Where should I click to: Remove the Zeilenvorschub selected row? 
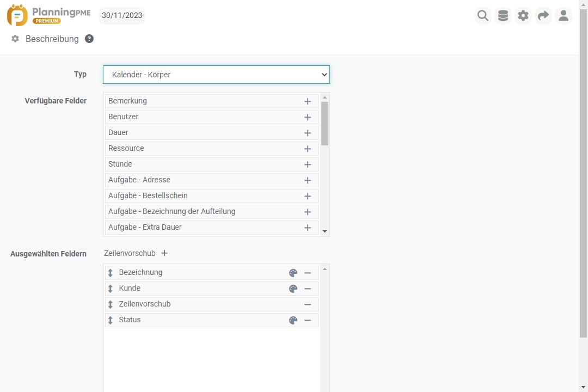(308, 304)
